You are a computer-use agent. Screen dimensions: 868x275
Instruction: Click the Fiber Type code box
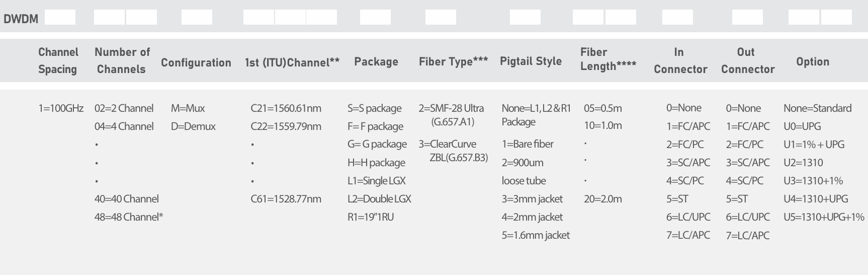pos(441,17)
